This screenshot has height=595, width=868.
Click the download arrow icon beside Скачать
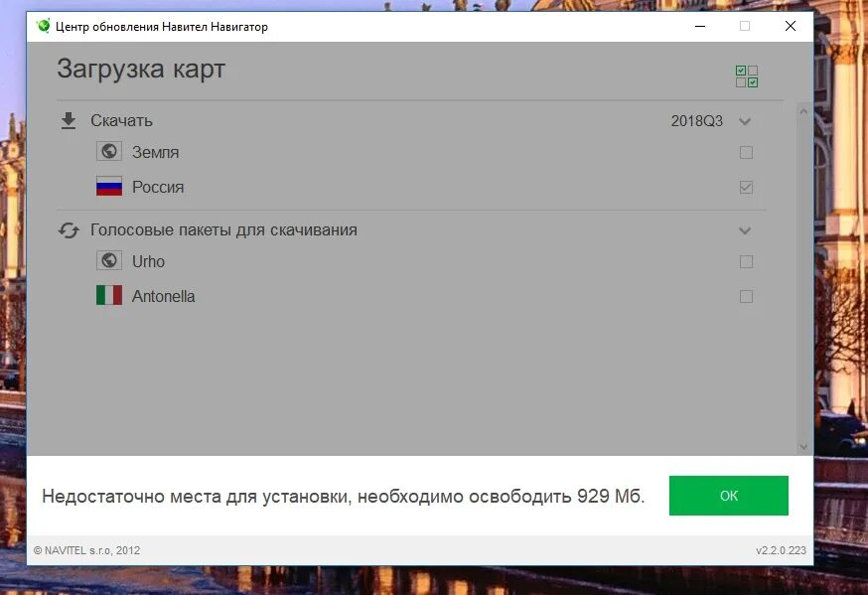coord(69,120)
